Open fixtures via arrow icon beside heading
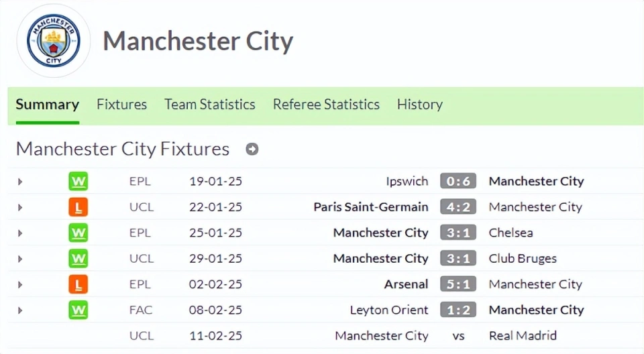This screenshot has width=644, height=354. point(252,149)
